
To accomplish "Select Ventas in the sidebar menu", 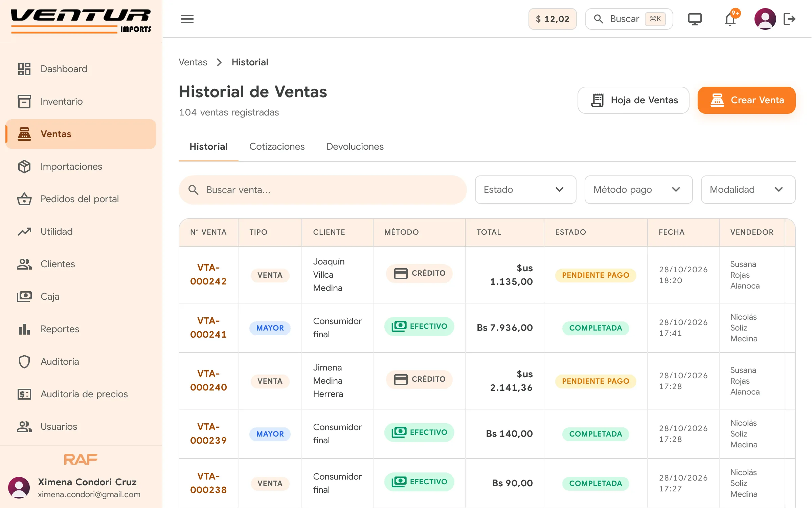I will pos(81,134).
